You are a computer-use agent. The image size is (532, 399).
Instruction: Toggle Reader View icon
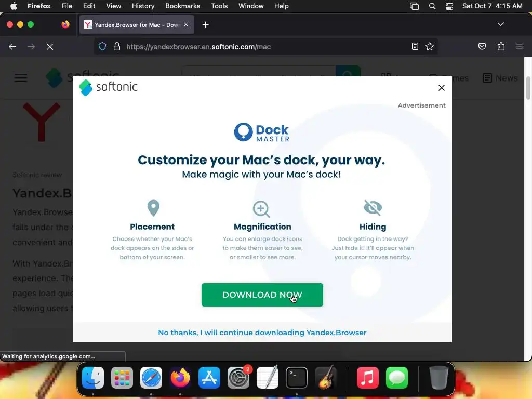tap(415, 46)
